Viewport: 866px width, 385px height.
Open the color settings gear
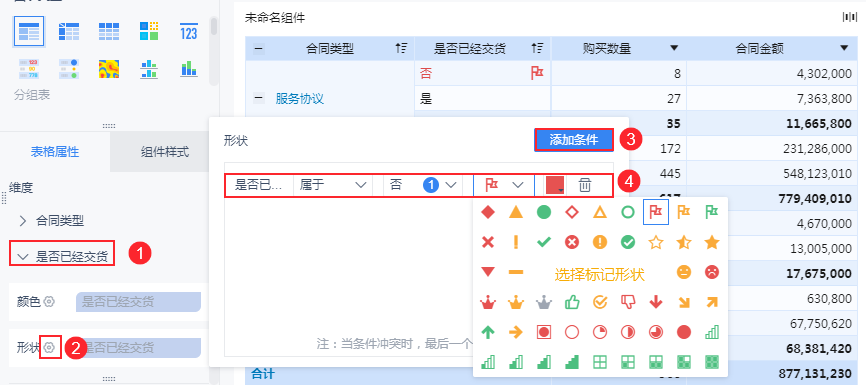(x=50, y=302)
